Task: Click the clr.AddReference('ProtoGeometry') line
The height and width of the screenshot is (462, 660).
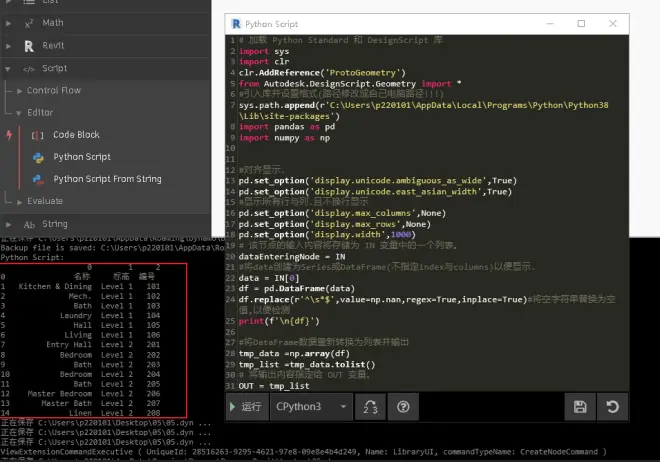Action: [322, 73]
